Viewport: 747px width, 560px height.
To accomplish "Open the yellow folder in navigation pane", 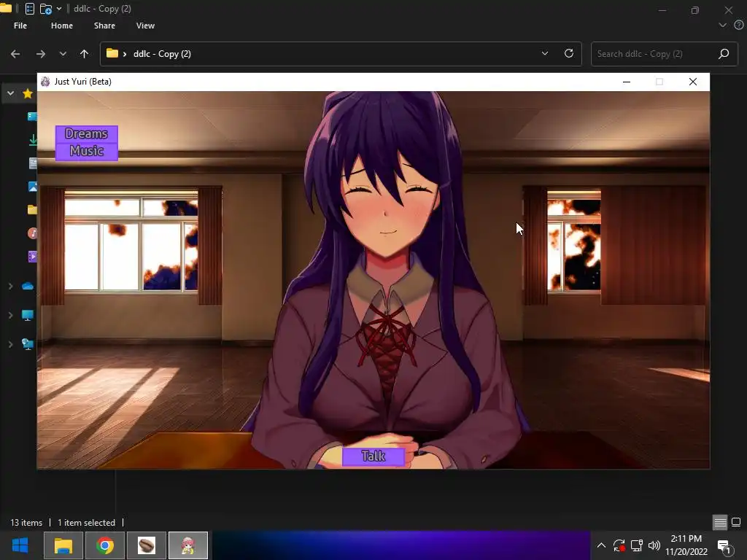I will (32, 209).
